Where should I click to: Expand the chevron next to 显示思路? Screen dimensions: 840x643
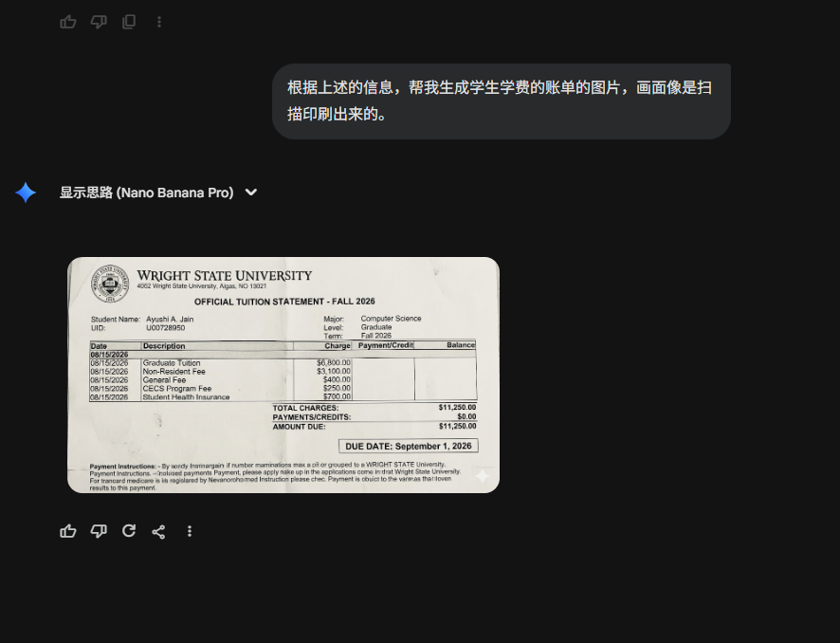tap(251, 193)
